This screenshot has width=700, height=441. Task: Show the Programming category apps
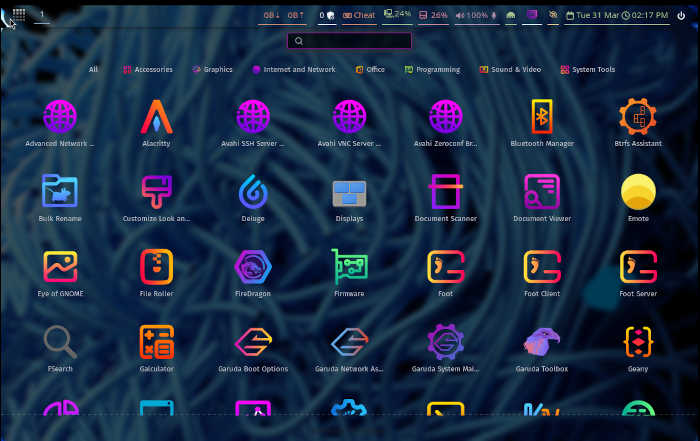click(432, 70)
